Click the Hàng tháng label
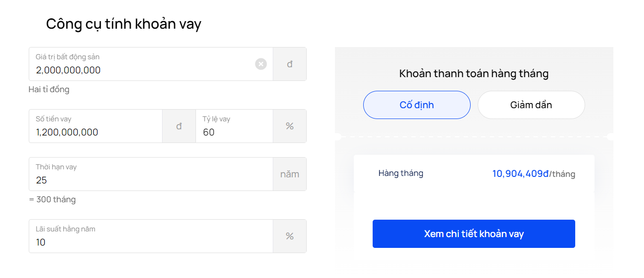Screen dimensions: 644x278 click(x=401, y=173)
